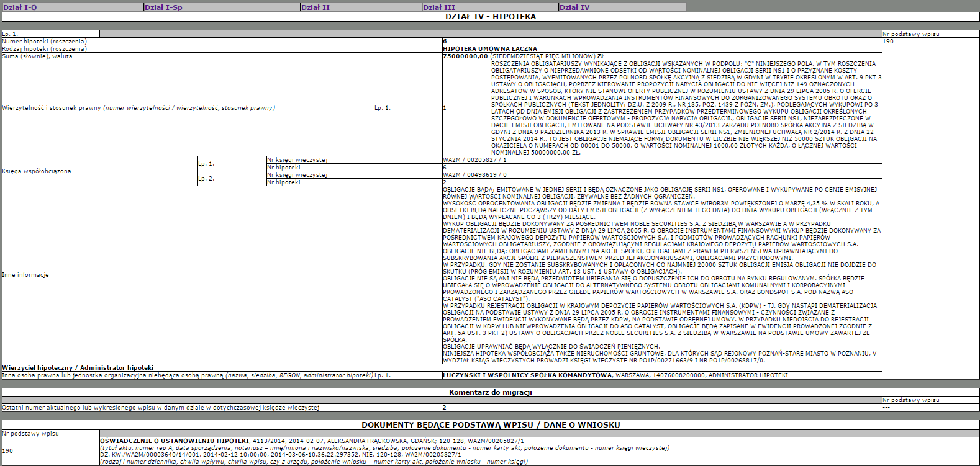
Task: Click the Komentarz do migracji heading
Action: click(x=491, y=392)
